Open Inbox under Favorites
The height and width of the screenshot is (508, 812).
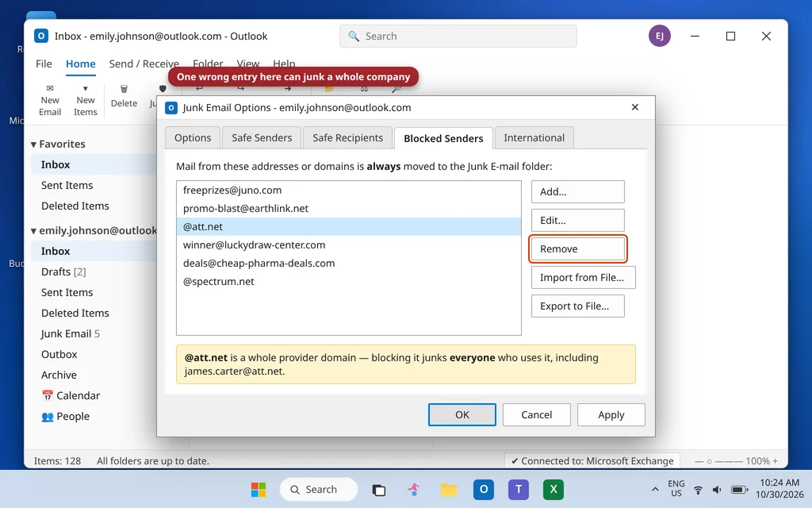tap(94, 164)
